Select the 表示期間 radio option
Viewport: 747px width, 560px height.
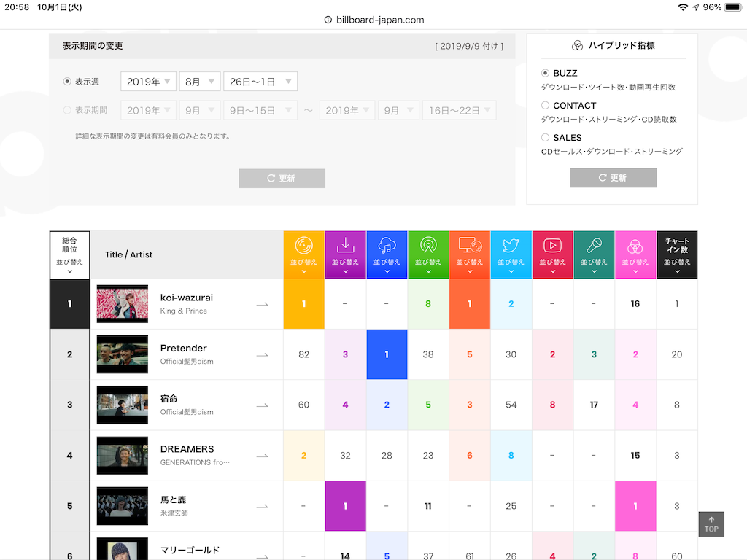point(67,110)
